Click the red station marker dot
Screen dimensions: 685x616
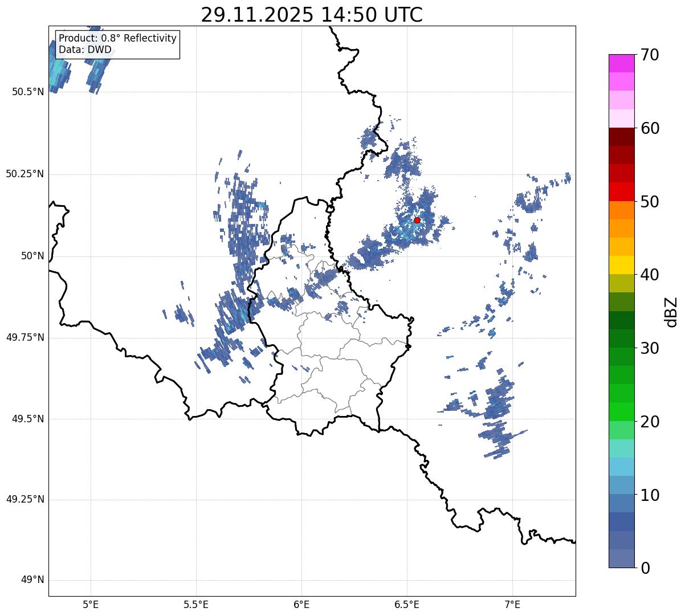tap(417, 220)
